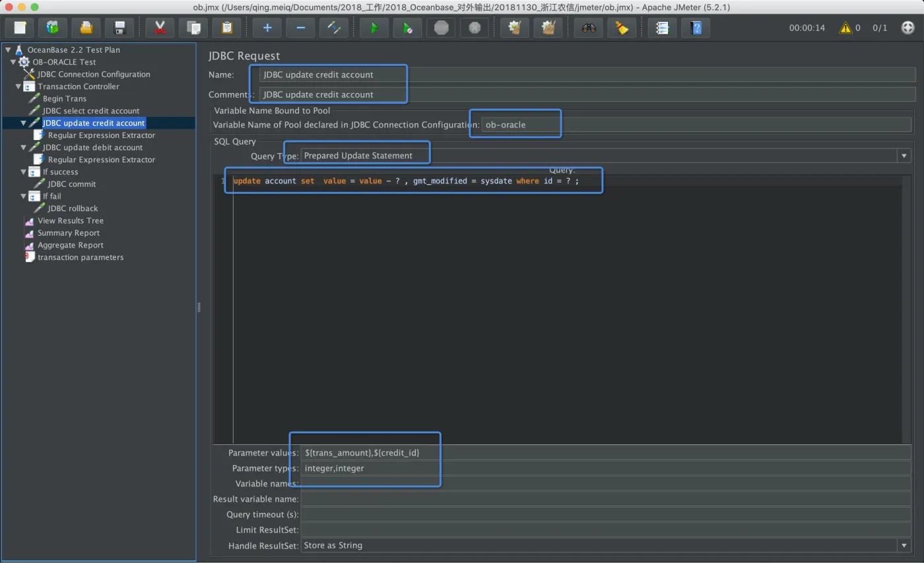Select JDBC rollback sampler
924x563 pixels.
73,209
